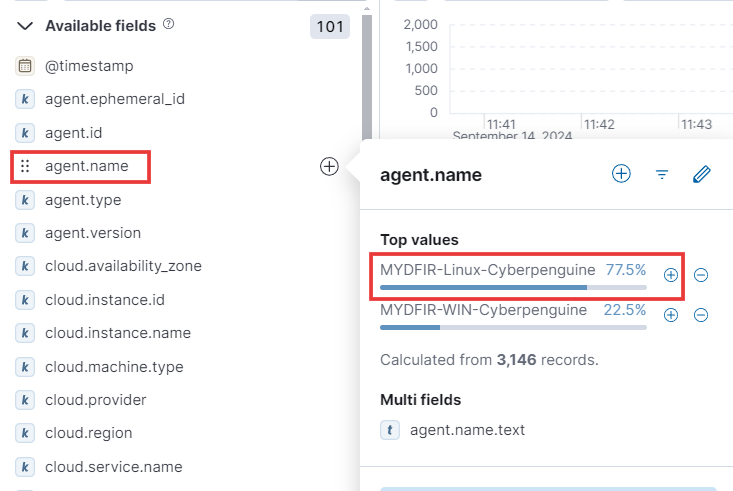Filter out MYDFIR-WIN-Cyberpenguine value with minus

click(701, 315)
